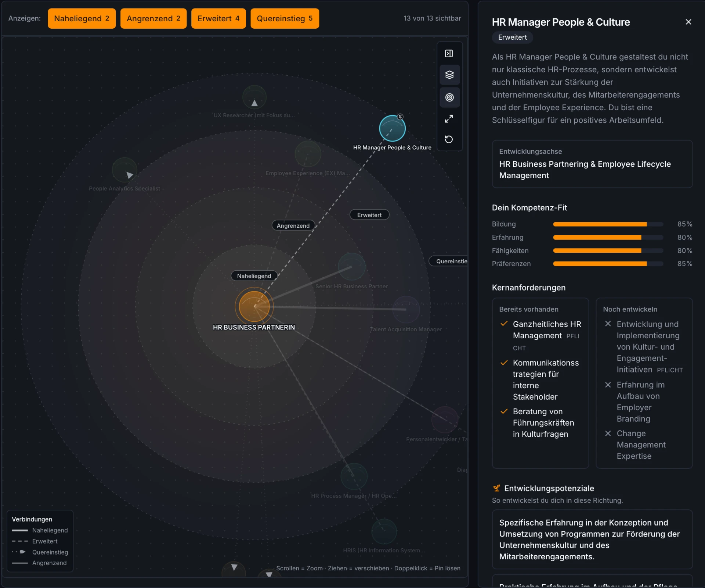Open the Personalentwickler node
The image size is (705, 588).
tap(445, 420)
